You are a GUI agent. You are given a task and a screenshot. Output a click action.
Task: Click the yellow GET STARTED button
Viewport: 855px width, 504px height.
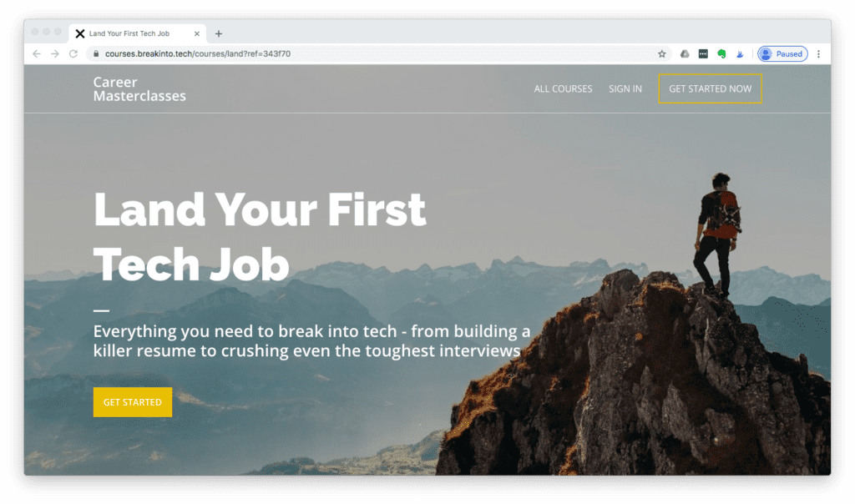pos(133,402)
